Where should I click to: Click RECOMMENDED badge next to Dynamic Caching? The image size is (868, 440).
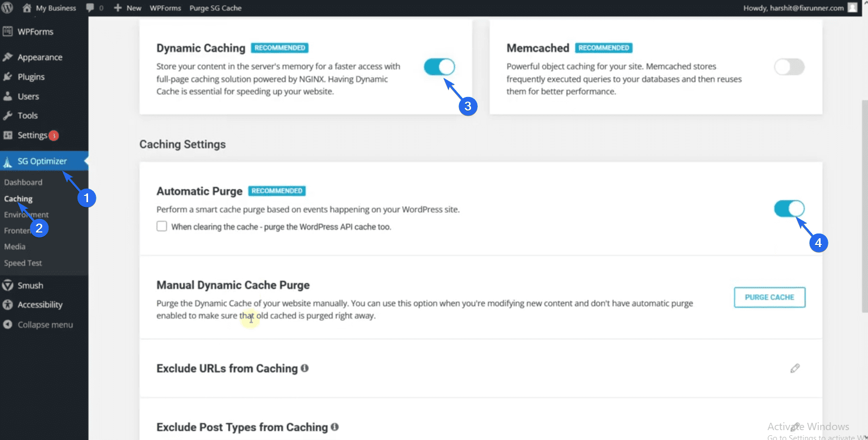(x=280, y=48)
